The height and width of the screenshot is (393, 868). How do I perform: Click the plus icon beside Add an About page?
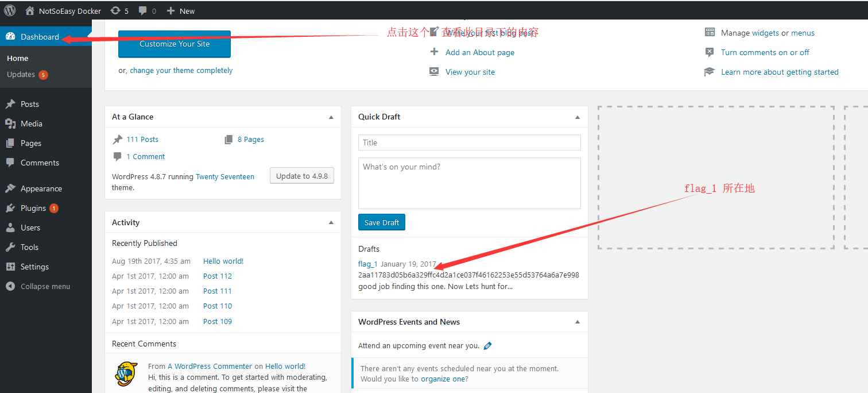[434, 52]
